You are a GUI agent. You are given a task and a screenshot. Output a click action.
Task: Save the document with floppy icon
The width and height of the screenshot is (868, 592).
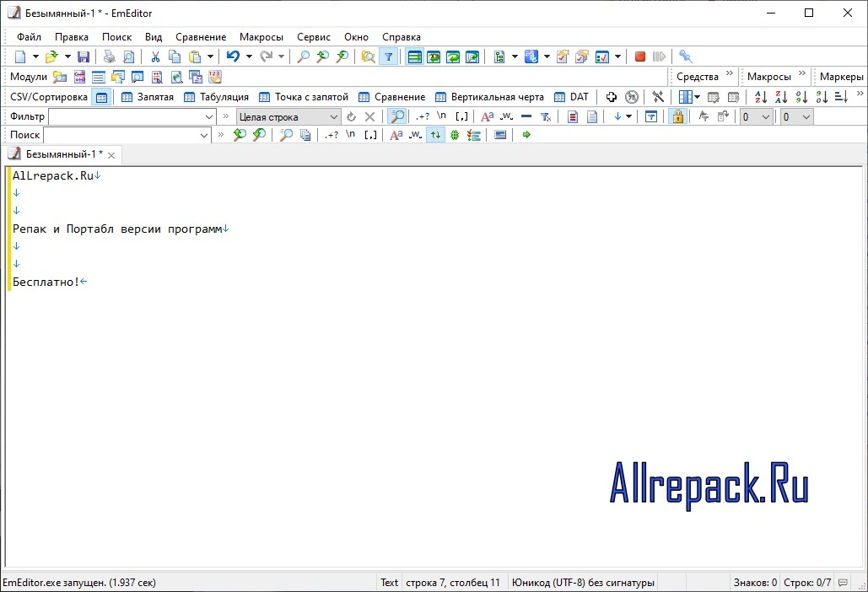pos(83,57)
